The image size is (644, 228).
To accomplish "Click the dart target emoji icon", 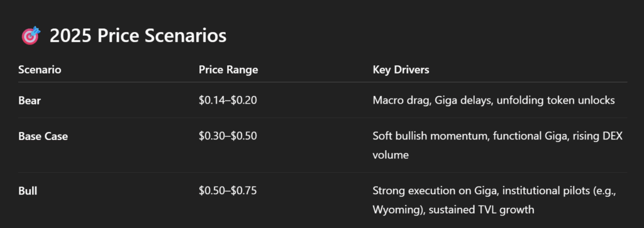I will tap(31, 36).
